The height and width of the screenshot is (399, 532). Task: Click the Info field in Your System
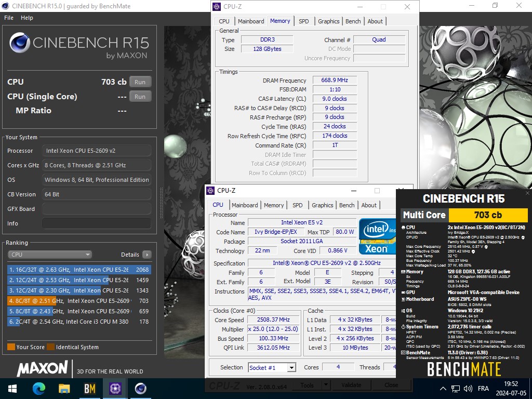coord(97,223)
